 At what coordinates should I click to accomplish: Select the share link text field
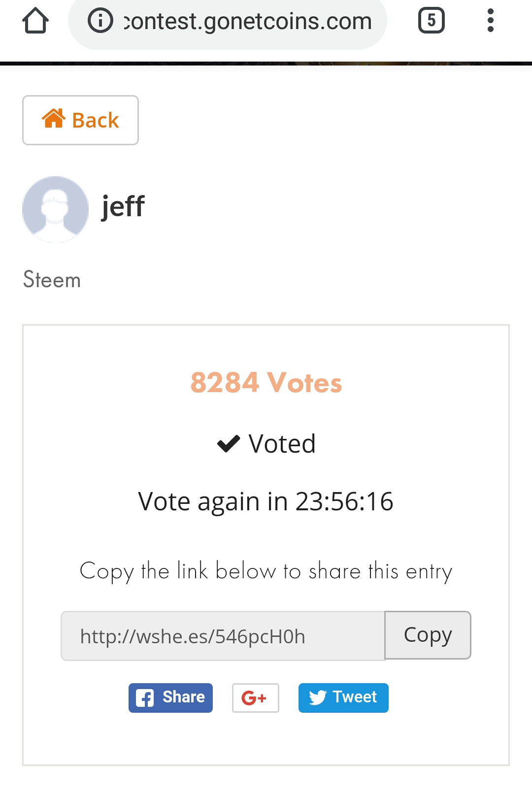[223, 636]
